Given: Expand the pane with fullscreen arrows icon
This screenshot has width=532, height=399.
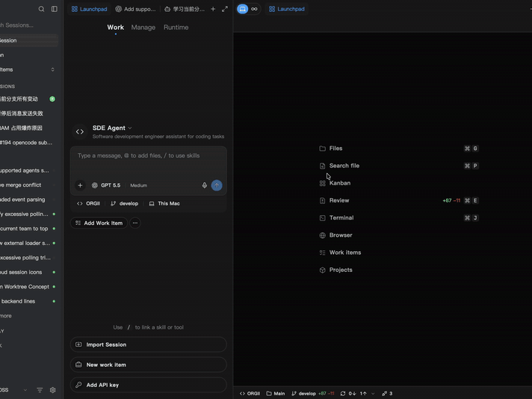Looking at the screenshot, I should 225,9.
